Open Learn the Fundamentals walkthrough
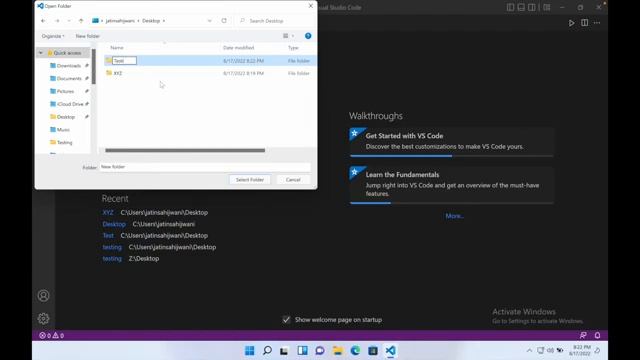640x360 pixels. point(451,184)
